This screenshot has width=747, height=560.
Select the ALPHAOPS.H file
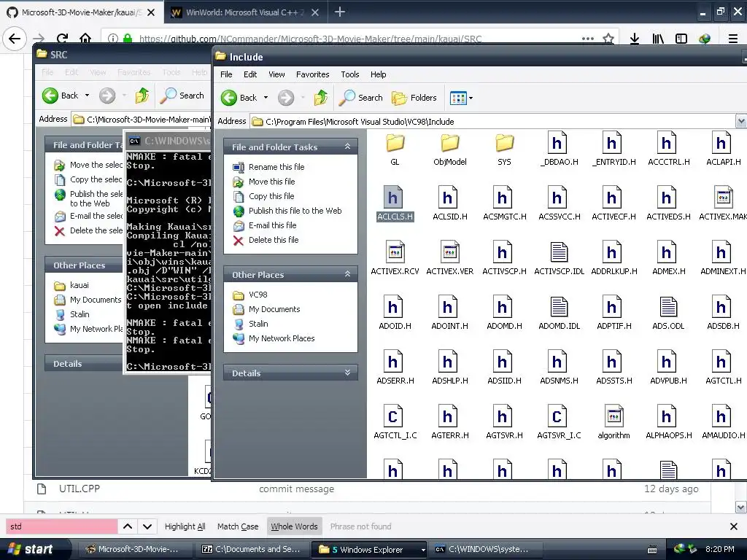[668, 422]
